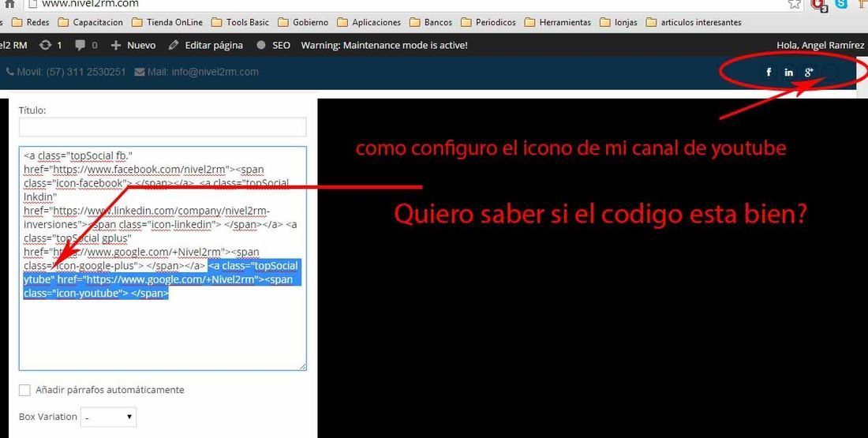Open the articulos interesantes bookmarks folder
The width and height of the screenshot is (868, 438).
[694, 23]
